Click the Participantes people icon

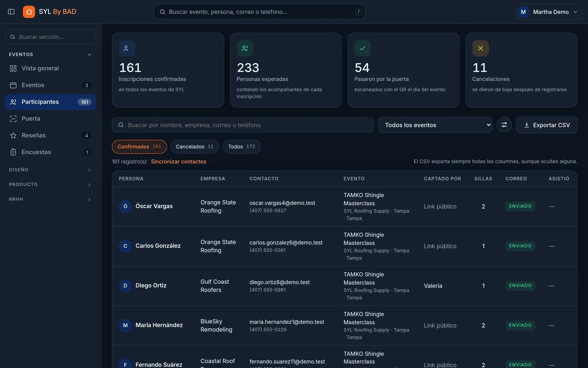13,102
